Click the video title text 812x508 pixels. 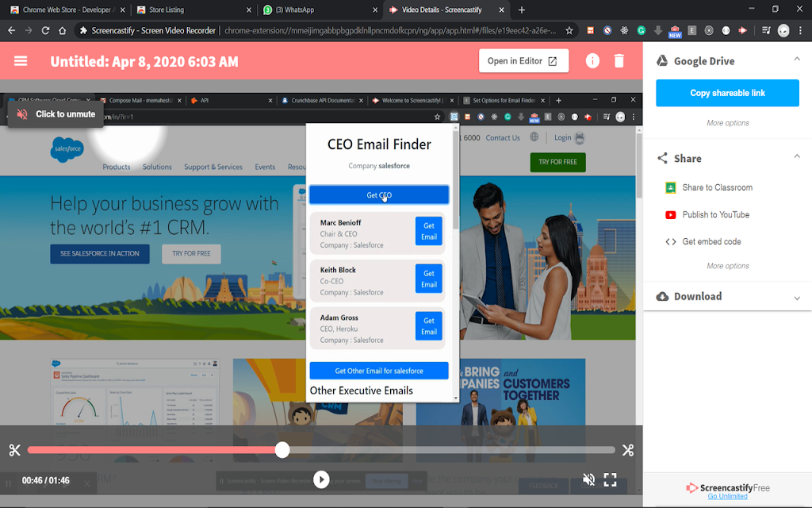pos(144,62)
